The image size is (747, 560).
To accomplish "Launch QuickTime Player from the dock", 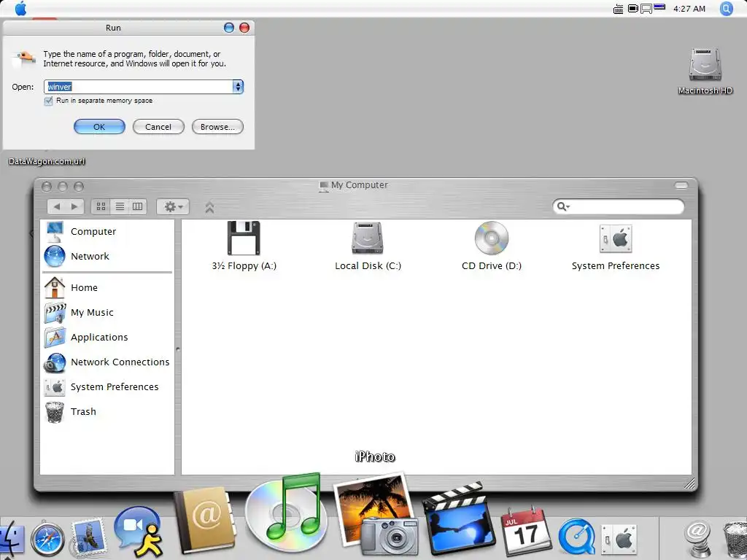I will point(577,538).
